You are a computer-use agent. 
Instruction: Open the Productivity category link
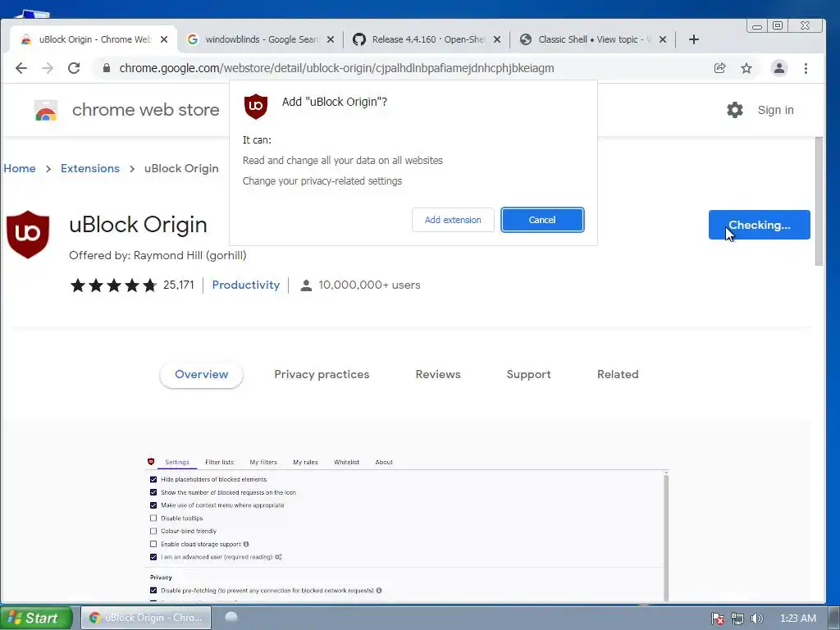point(246,285)
